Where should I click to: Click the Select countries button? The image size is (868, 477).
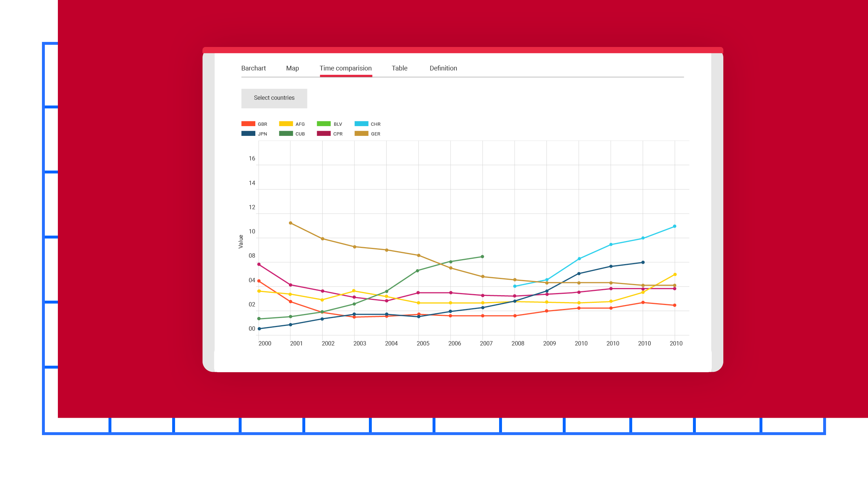click(274, 98)
